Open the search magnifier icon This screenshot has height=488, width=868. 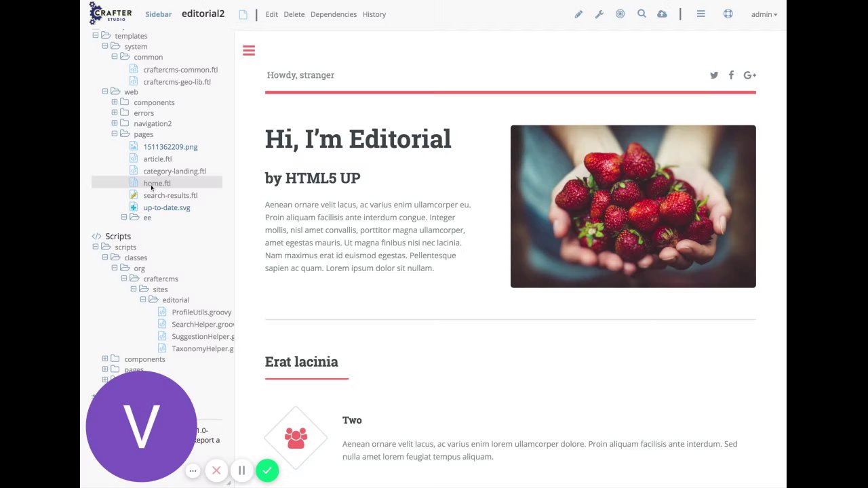[642, 14]
